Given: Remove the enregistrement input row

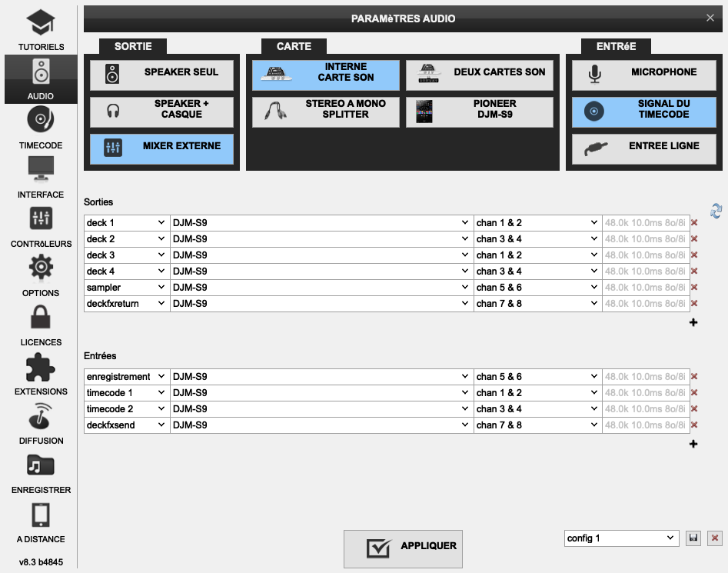Looking at the screenshot, I should [694, 377].
